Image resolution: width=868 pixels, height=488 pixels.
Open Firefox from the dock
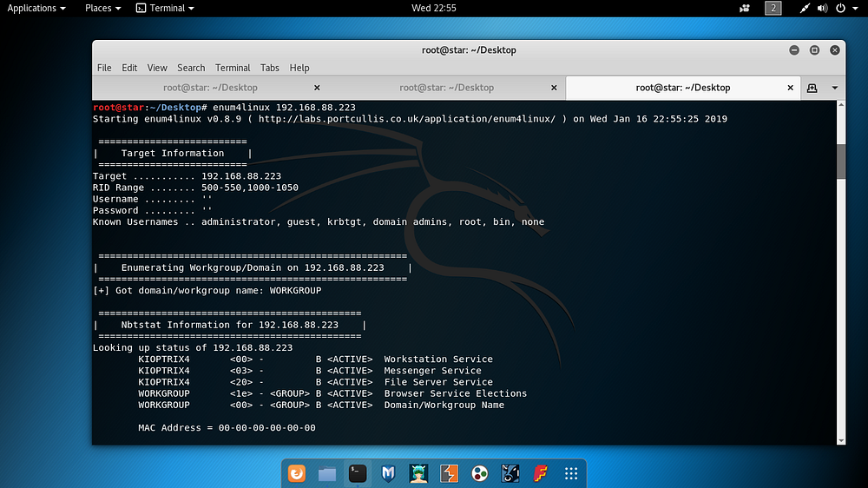tap(297, 473)
